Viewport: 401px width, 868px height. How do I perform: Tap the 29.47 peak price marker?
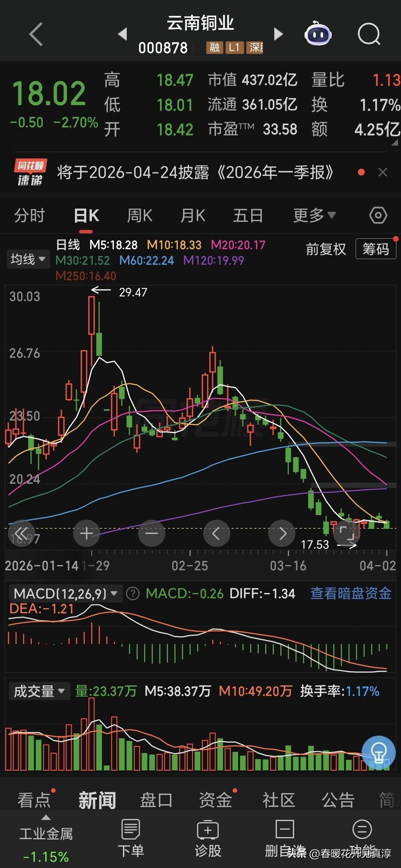pyautogui.click(x=133, y=292)
